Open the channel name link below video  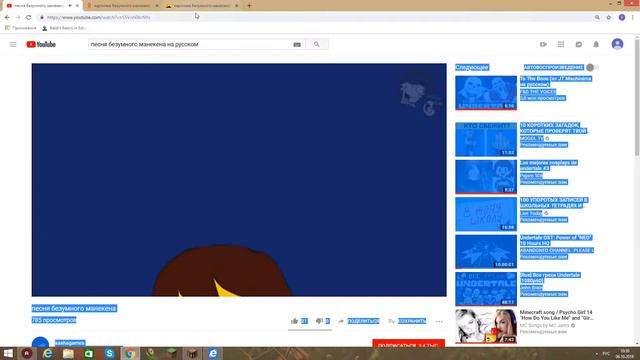70,343
